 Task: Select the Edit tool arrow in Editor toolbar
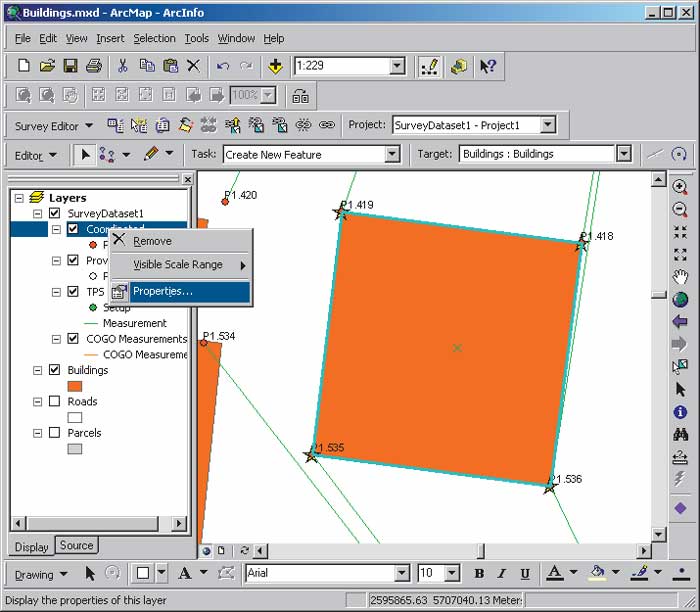point(85,155)
